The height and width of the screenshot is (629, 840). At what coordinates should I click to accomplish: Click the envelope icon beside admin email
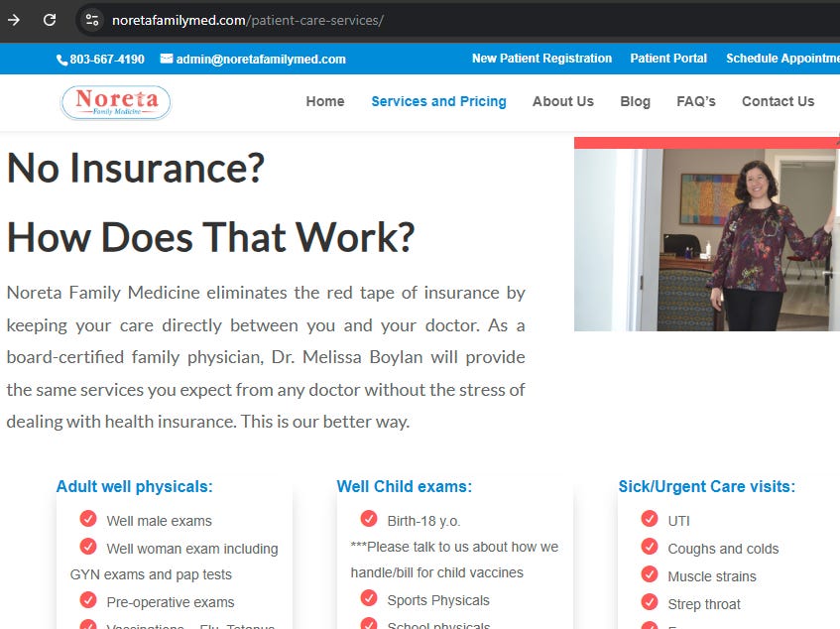pyautogui.click(x=166, y=59)
